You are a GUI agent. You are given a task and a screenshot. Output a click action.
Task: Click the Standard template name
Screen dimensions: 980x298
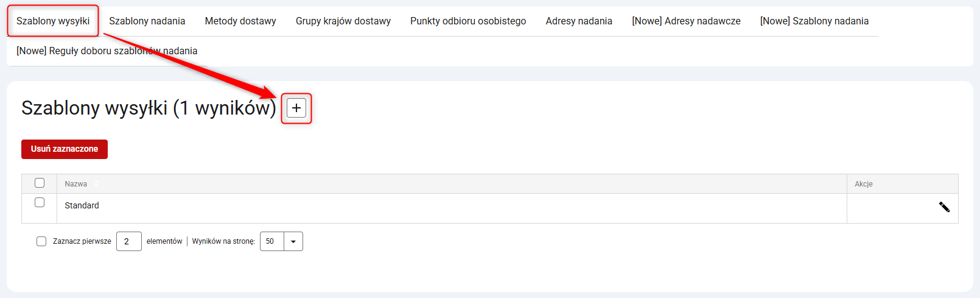pyautogui.click(x=82, y=206)
